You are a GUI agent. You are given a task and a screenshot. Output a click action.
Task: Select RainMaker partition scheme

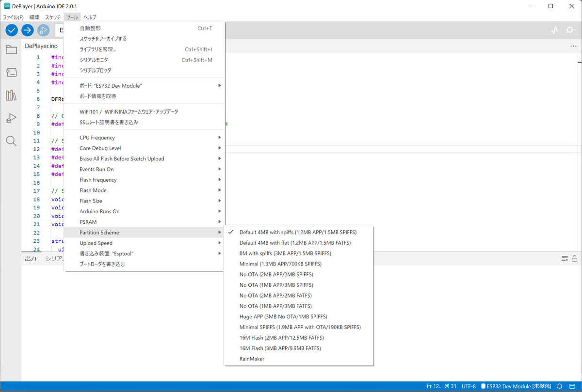pyautogui.click(x=298, y=359)
